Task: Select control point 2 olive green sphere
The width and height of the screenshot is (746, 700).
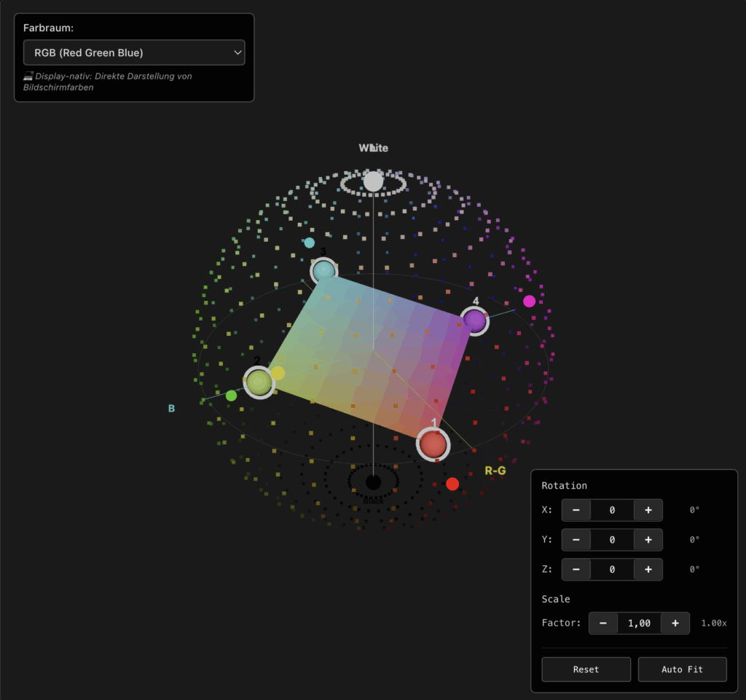Action: pos(259,382)
